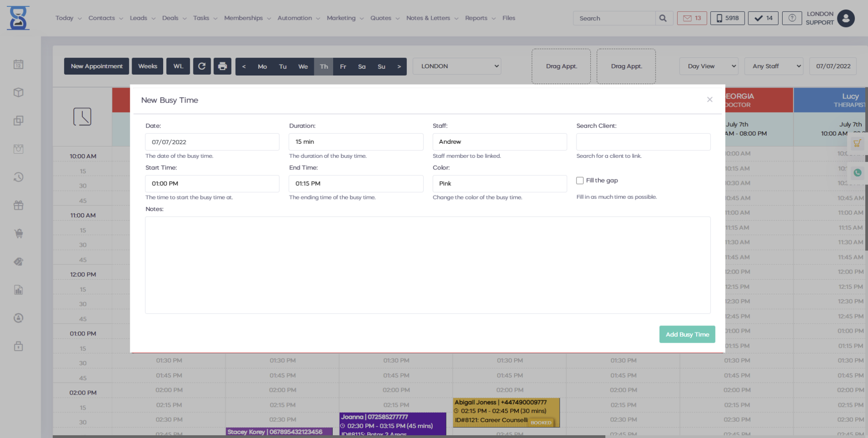Open the mail inbox showing 13
The image size is (868, 438).
[x=692, y=18]
